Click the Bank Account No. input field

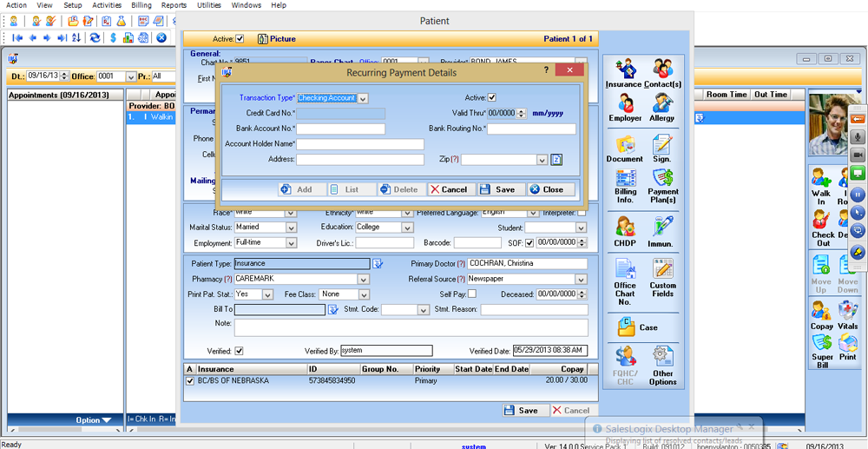340,129
